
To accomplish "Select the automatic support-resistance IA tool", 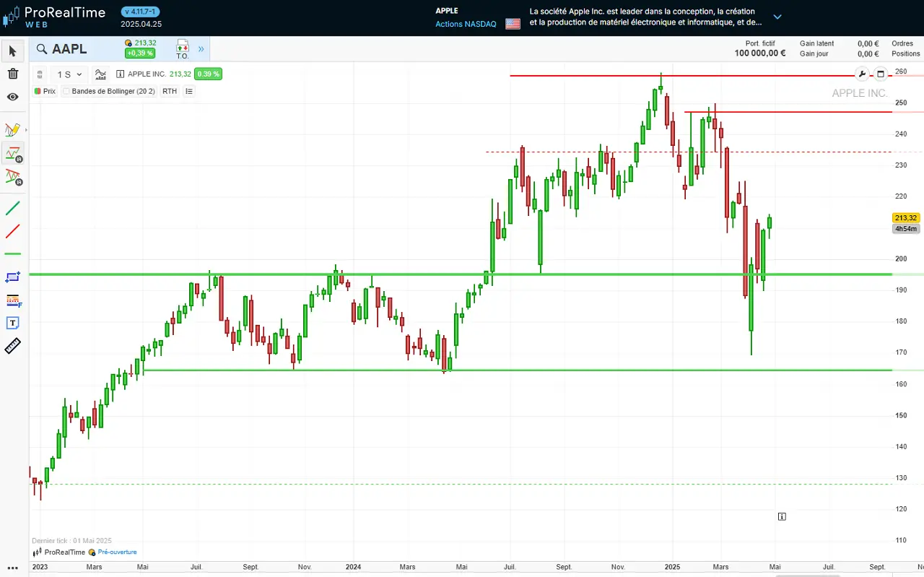I will [12, 153].
